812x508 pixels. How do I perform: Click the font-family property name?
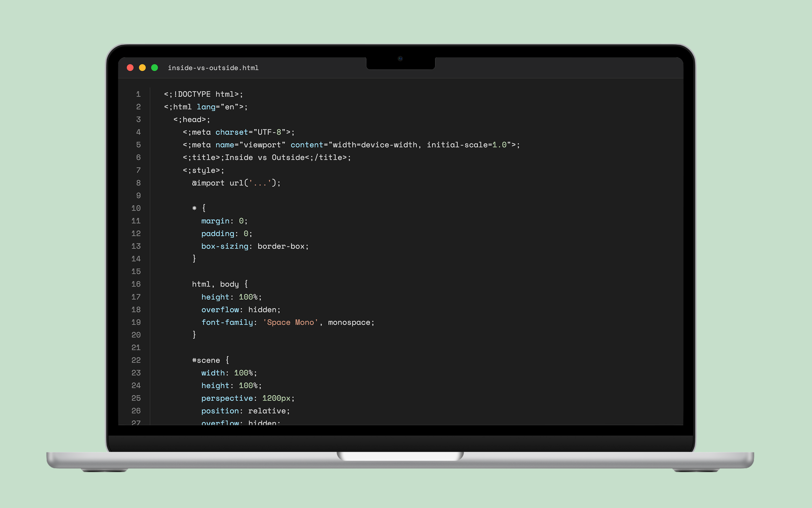coord(227,322)
